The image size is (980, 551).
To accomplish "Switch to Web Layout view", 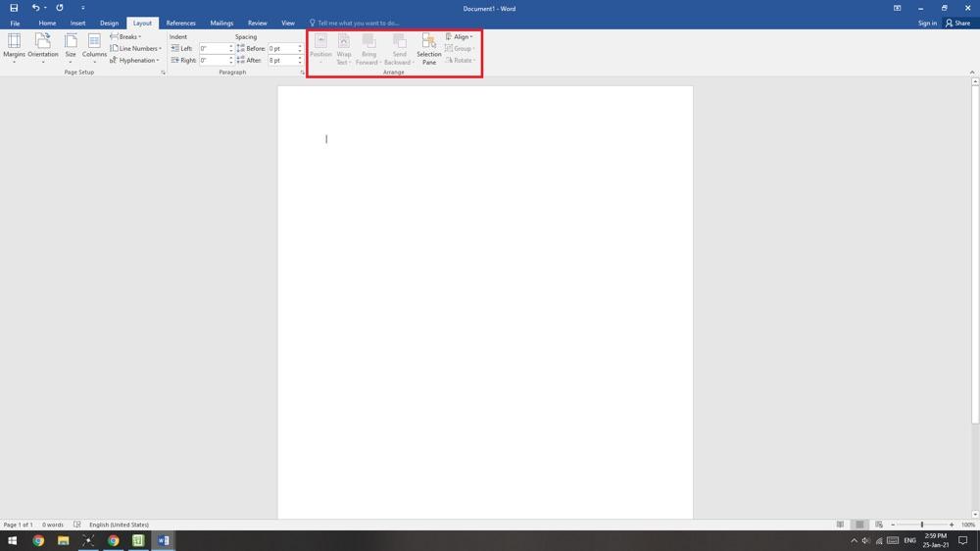I will (x=879, y=525).
